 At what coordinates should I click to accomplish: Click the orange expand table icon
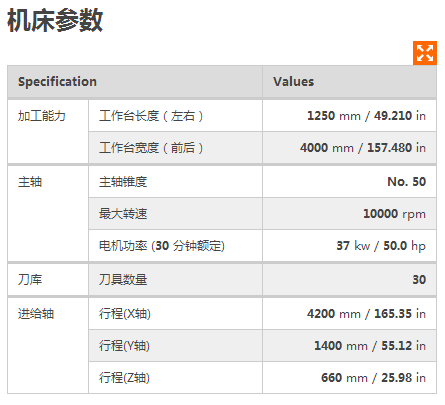425,53
